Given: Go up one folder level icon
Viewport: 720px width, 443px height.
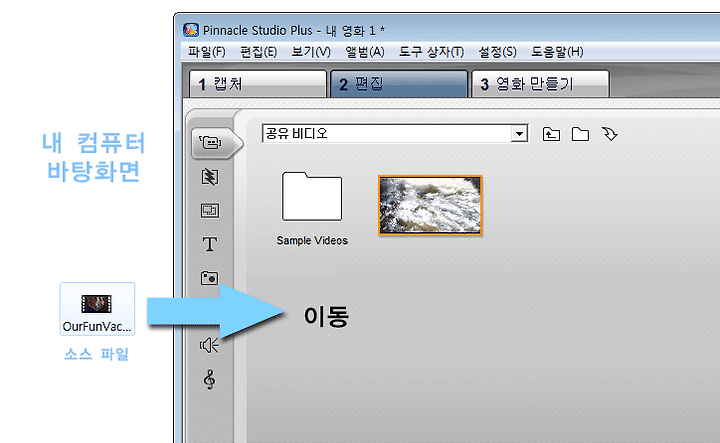Looking at the screenshot, I should 551,135.
